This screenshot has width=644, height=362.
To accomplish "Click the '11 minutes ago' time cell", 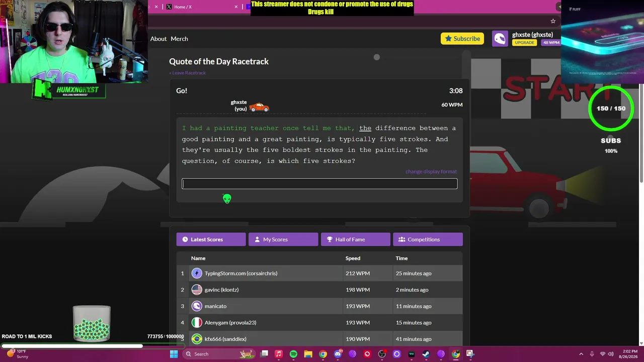I will [x=414, y=306].
